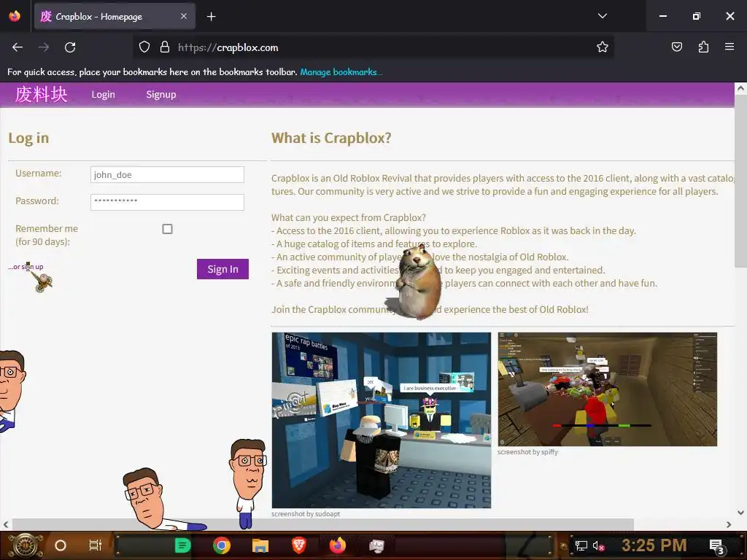747x560 pixels.
Task: Click the 'What is Crapblox?' heading
Action: [x=331, y=138]
